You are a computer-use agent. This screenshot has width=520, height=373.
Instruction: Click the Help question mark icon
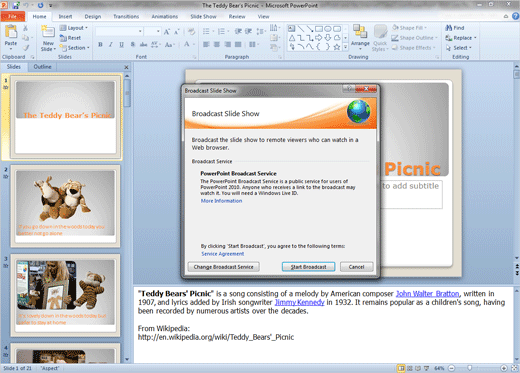click(x=515, y=16)
